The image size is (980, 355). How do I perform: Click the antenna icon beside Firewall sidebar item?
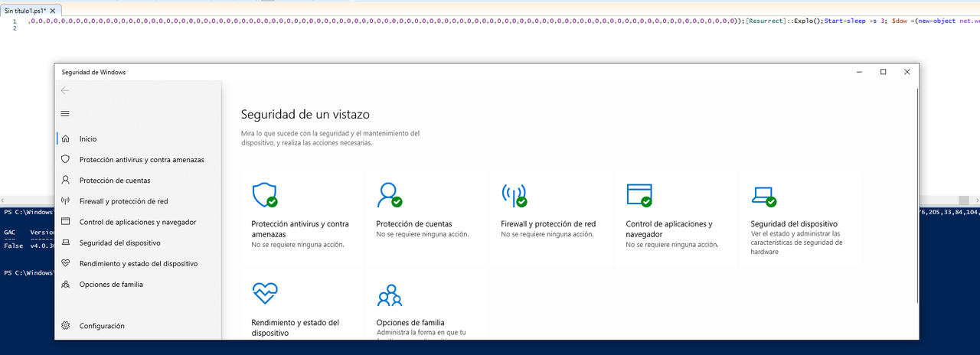[65, 201]
